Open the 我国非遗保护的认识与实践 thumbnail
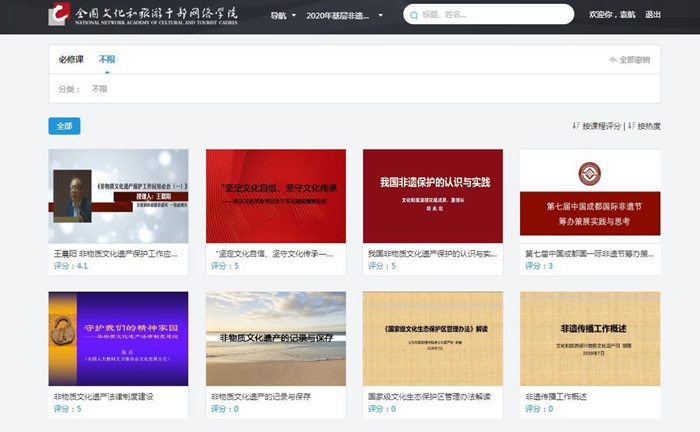The height and width of the screenshot is (432, 700). tap(432, 194)
